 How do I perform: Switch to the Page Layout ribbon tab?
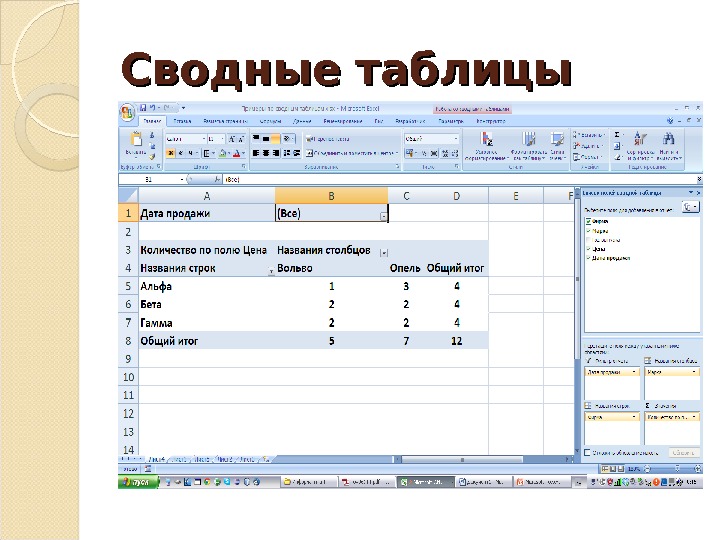click(x=225, y=121)
